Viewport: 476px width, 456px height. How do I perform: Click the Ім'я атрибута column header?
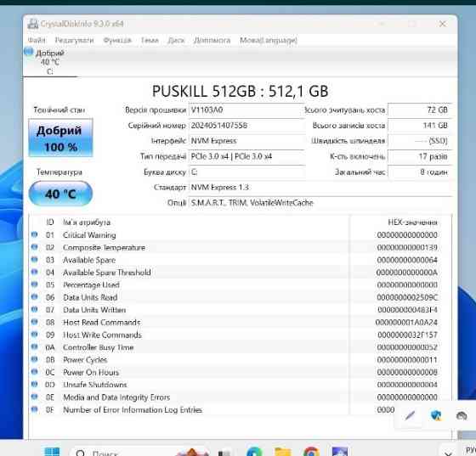(87, 222)
